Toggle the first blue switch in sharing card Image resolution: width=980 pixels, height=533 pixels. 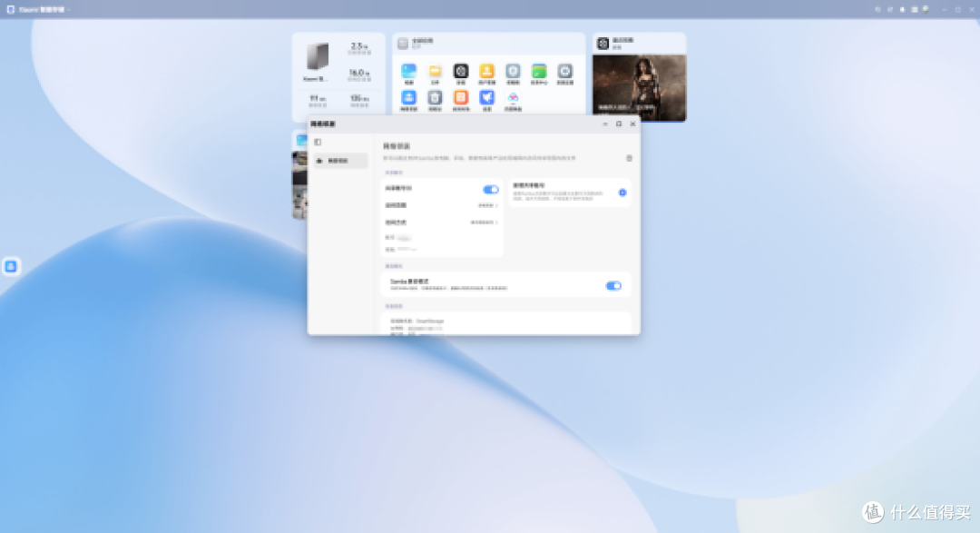pyautogui.click(x=491, y=190)
